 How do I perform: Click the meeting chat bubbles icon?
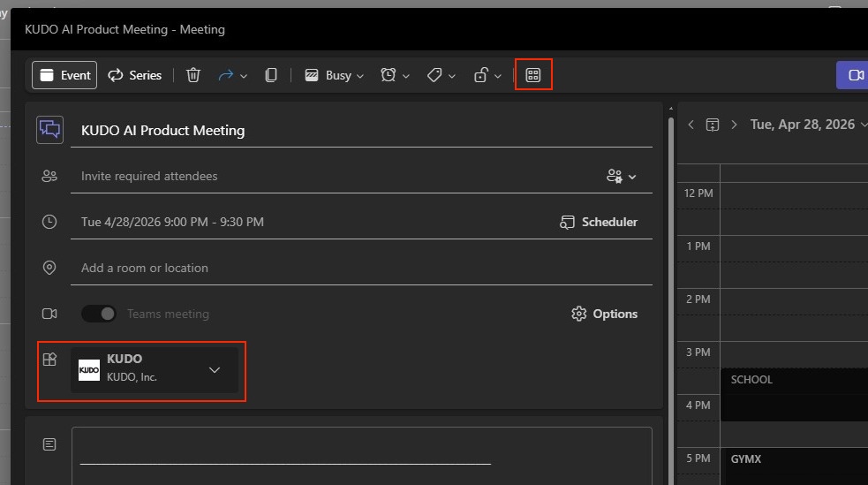click(x=49, y=130)
